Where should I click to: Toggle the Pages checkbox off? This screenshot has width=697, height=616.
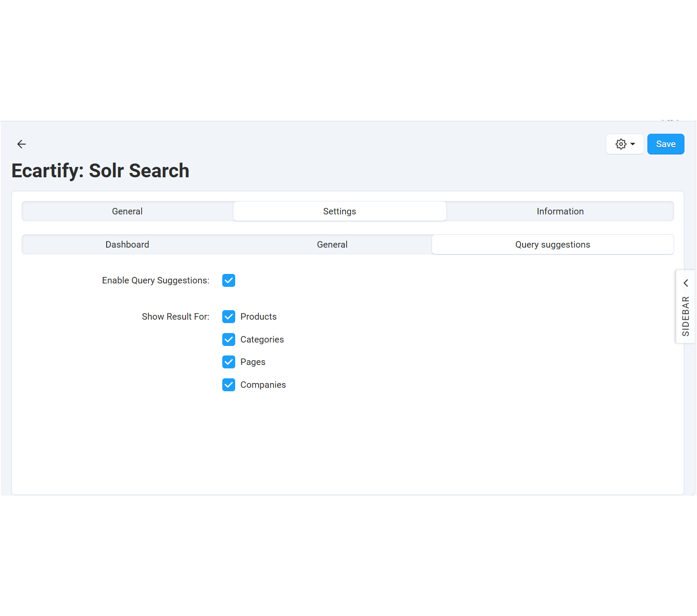pyautogui.click(x=229, y=362)
